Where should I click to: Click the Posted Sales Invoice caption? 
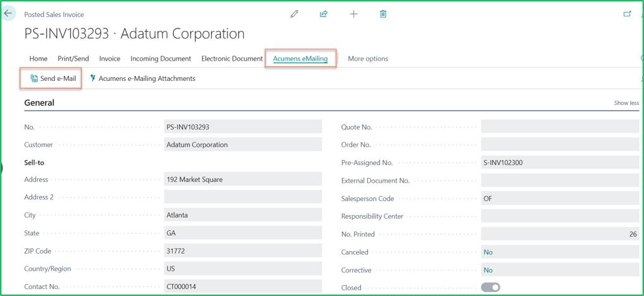(x=54, y=15)
